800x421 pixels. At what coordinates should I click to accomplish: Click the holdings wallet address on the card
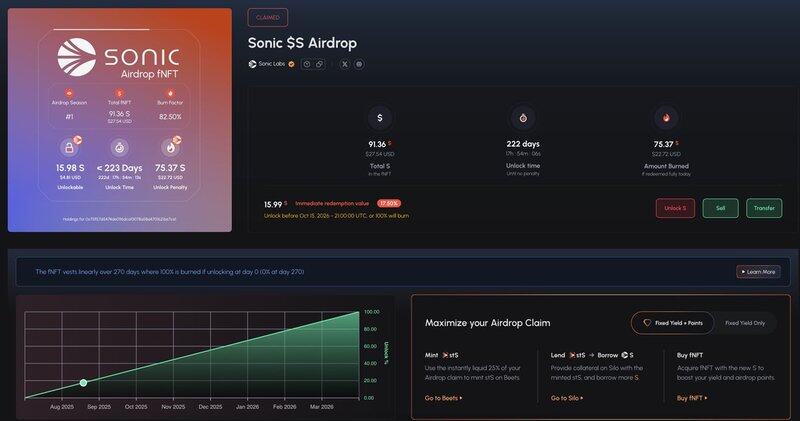coord(120,219)
